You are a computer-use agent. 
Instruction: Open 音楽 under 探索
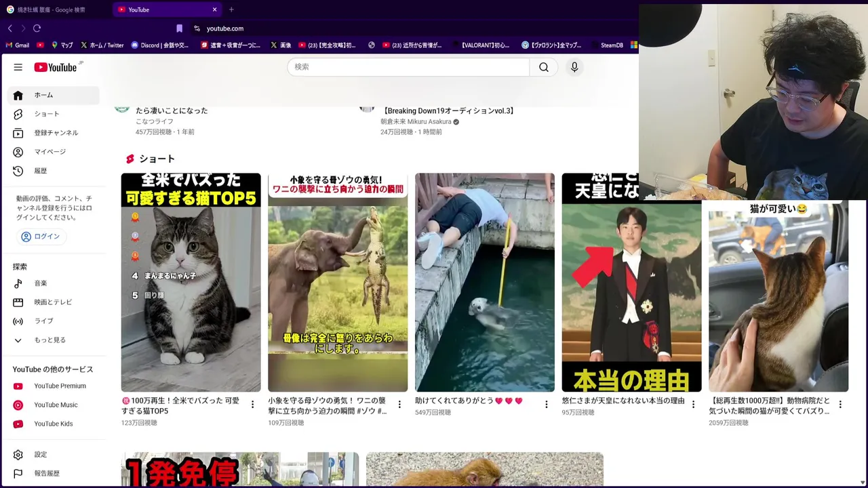pyautogui.click(x=54, y=283)
